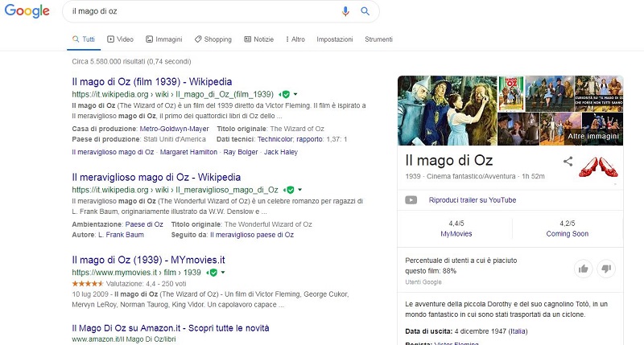Screen dimensions: 644x345
Task: Click the blue search magnifier button
Action: click(x=365, y=11)
